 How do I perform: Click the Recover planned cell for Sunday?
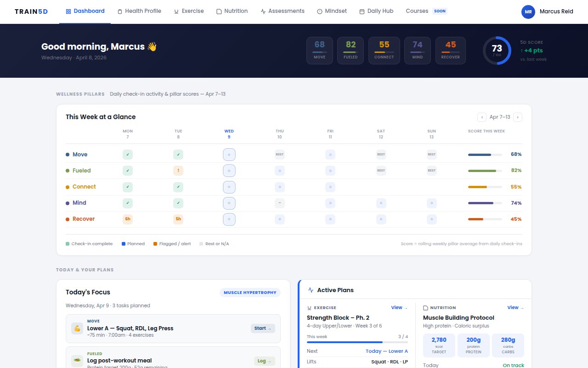pyautogui.click(x=431, y=219)
